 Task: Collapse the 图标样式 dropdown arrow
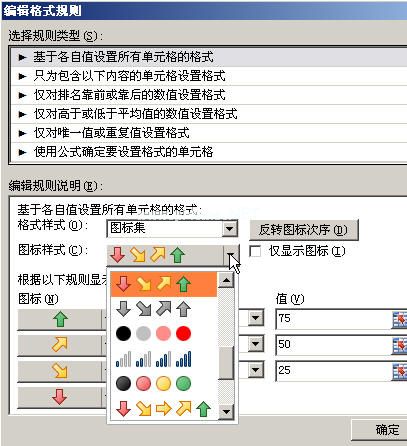coord(231,255)
